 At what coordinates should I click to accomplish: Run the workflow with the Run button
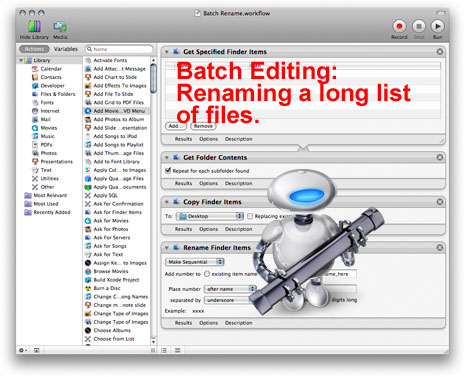(437, 26)
